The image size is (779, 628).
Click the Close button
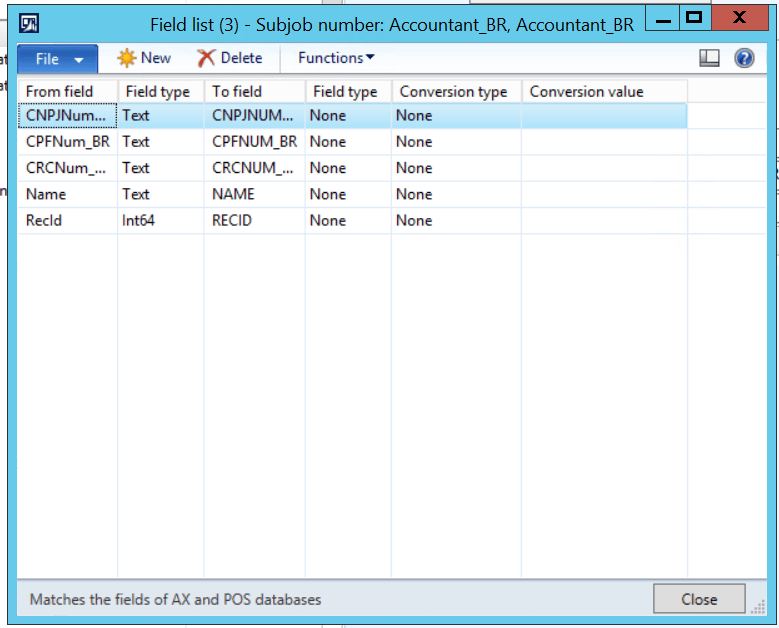[x=699, y=599]
